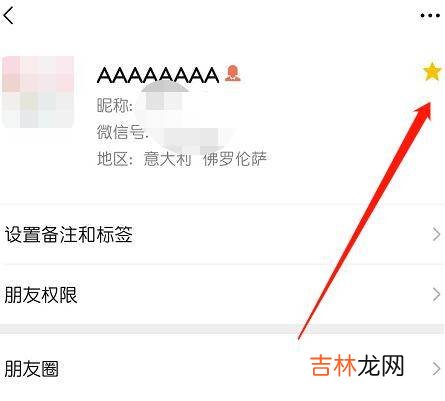445x401 pixels.
Task: Open 朋友权限 settings
Action: tap(222, 295)
